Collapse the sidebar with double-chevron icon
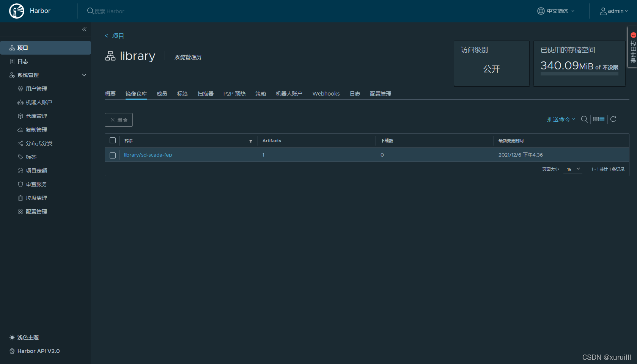This screenshot has height=364, width=637. pos(84,29)
